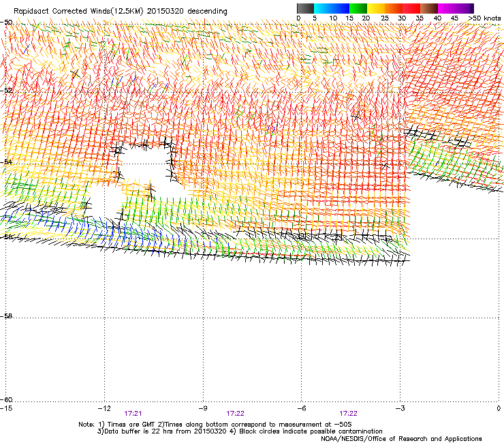Click the 'Data buffer is 22 hrs' note line

240,431
